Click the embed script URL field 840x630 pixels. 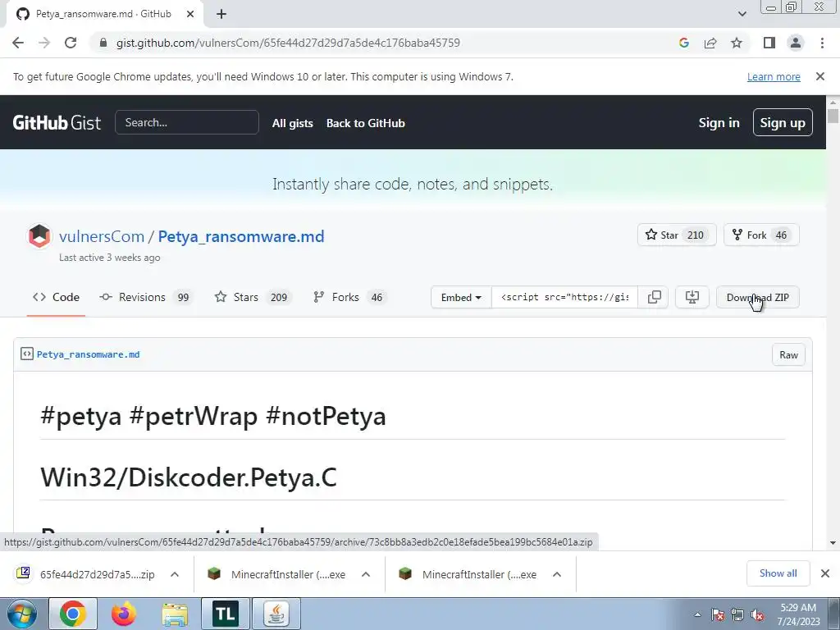(564, 297)
